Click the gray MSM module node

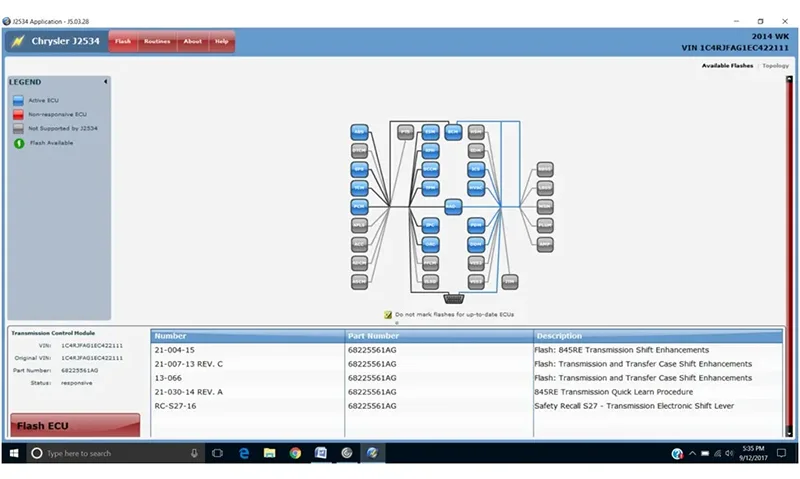point(545,207)
